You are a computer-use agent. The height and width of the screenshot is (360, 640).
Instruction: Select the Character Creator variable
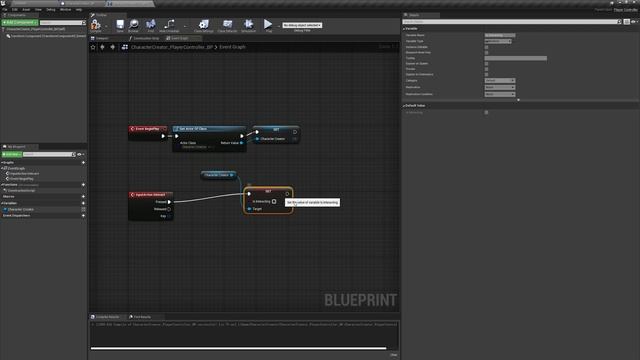[20, 209]
